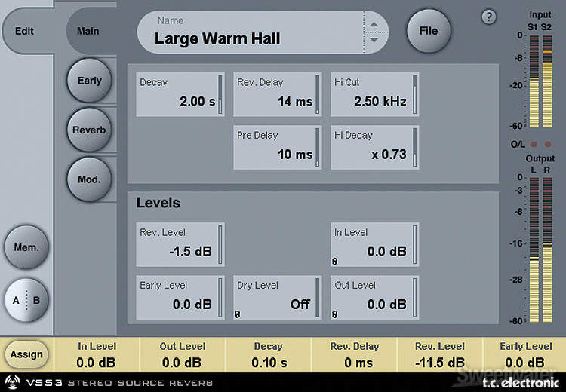This screenshot has height=392, width=566.
Task: Click the help question mark icon
Action: (x=489, y=17)
